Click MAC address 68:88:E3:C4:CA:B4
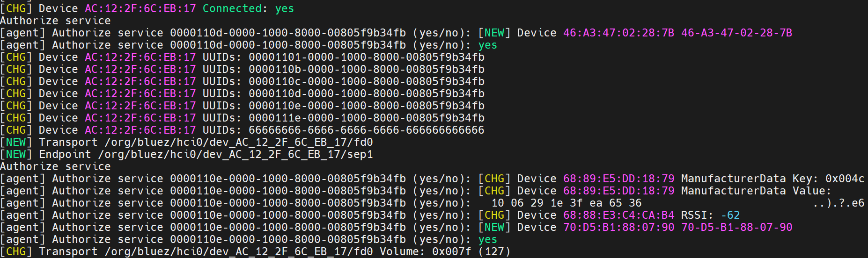Image resolution: width=868 pixels, height=258 pixels. pos(618,215)
